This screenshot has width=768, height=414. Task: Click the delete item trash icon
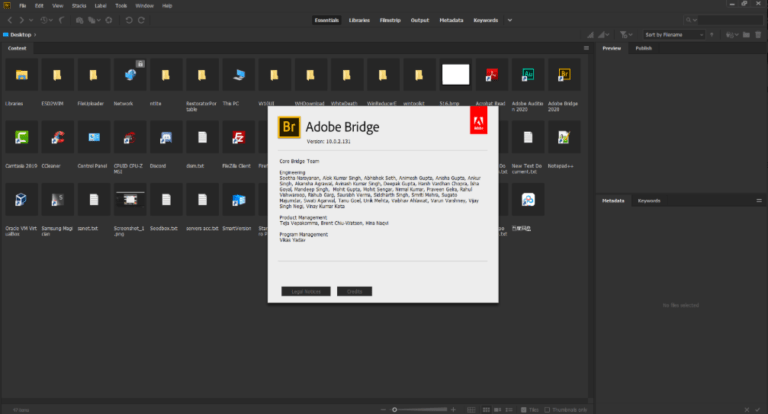click(758, 35)
